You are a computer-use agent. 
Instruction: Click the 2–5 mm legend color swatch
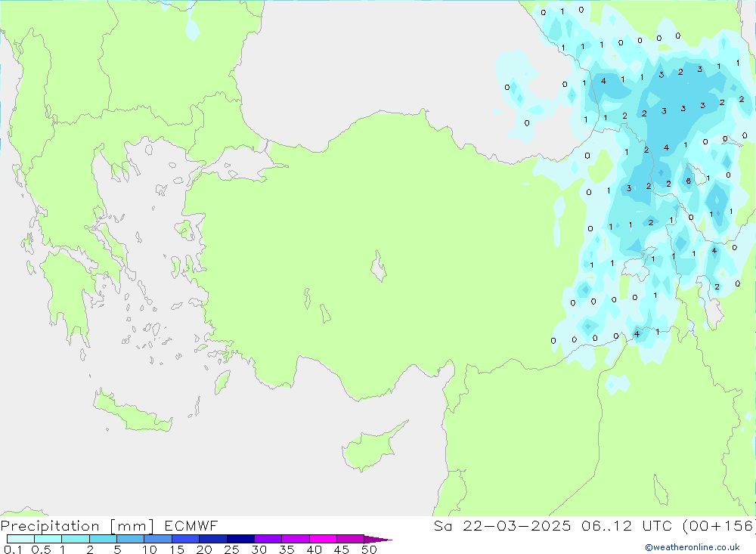pos(103,539)
